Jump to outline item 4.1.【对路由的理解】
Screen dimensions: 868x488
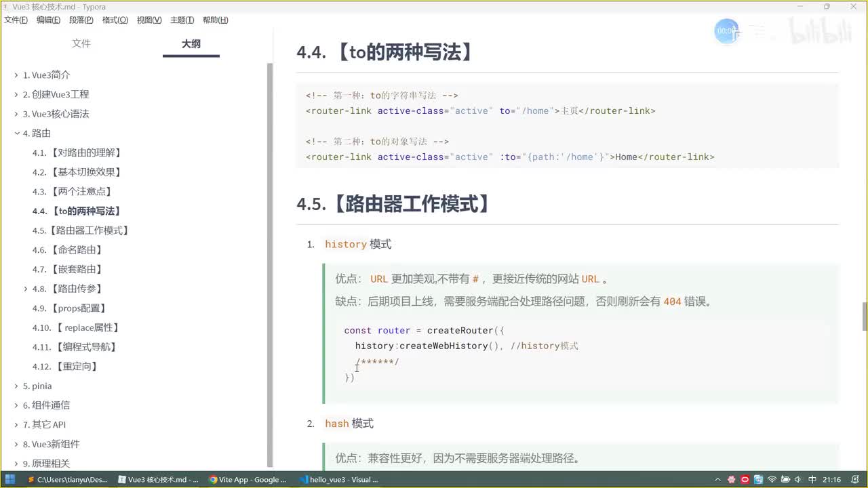point(79,152)
